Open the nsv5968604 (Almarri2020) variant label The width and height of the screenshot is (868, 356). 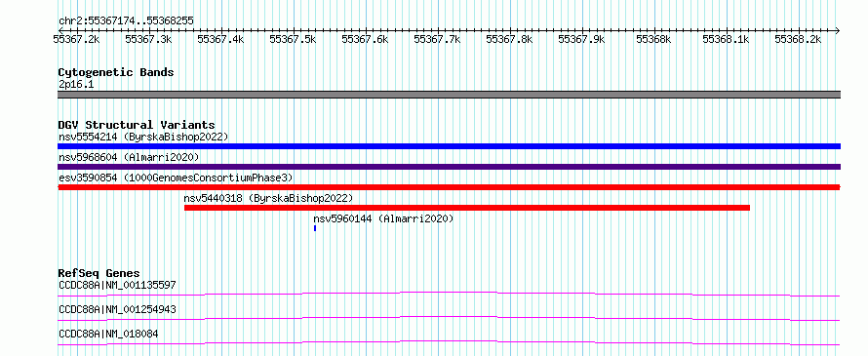coord(129,157)
